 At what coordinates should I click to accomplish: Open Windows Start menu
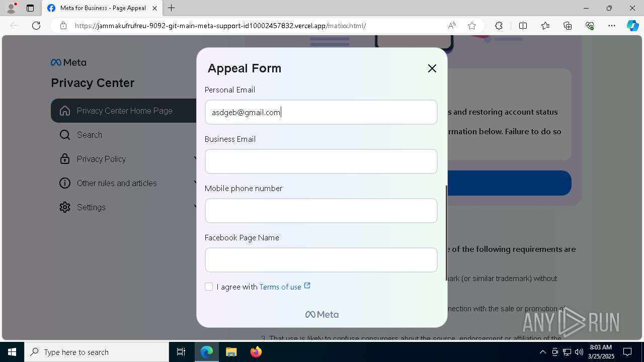12,352
